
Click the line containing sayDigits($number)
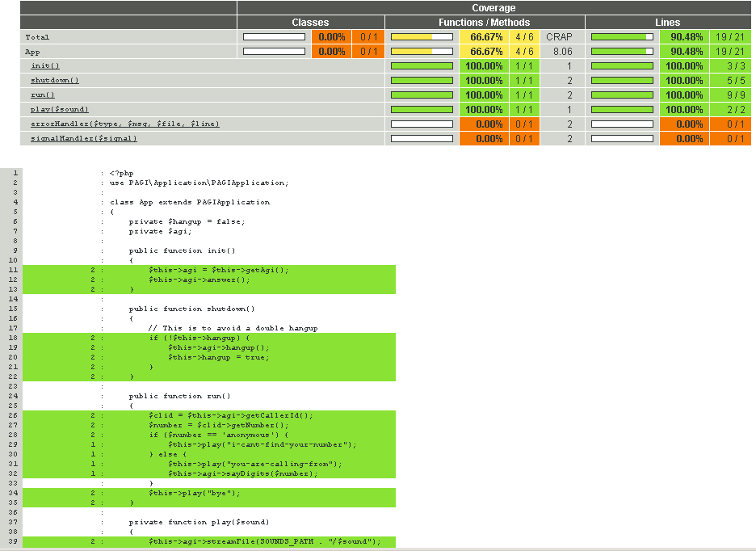[242, 473]
